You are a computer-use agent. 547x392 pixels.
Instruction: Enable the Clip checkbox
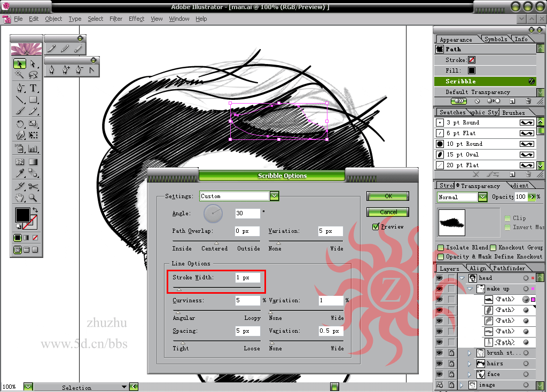click(x=507, y=218)
